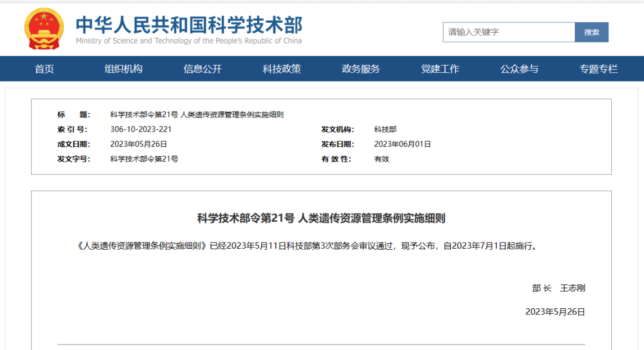Click the bold centered document heading
The width and height of the screenshot is (644, 350).
click(321, 218)
